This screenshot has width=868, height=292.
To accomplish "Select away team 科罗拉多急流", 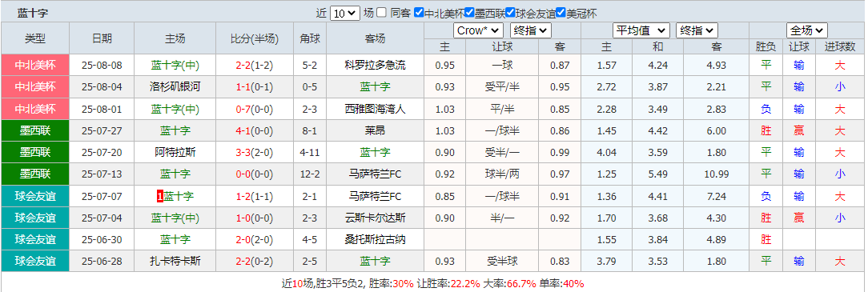I will pyautogui.click(x=375, y=66).
